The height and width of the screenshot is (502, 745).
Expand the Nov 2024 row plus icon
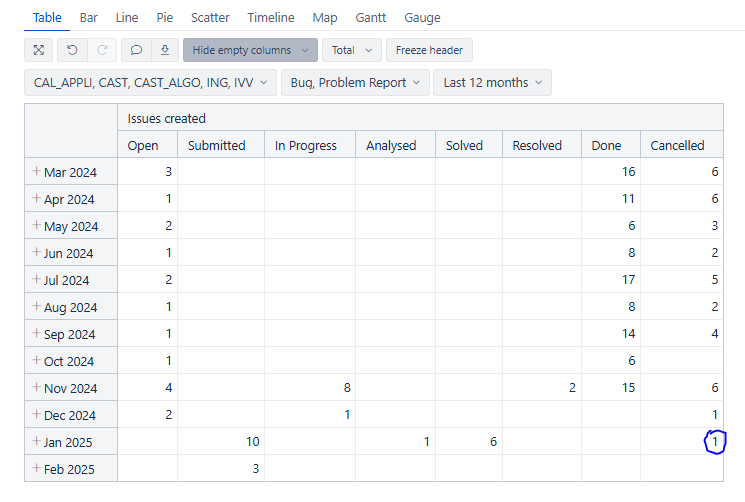36,387
